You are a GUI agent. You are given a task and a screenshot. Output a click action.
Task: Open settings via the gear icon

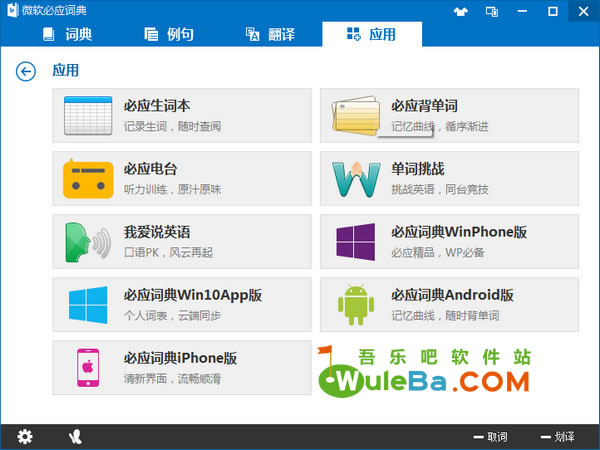[25, 437]
